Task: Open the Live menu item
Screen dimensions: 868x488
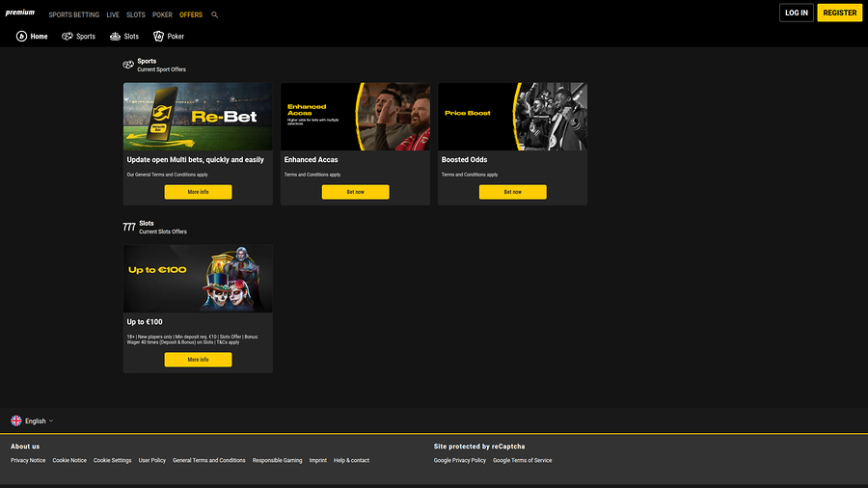Action: click(x=113, y=14)
